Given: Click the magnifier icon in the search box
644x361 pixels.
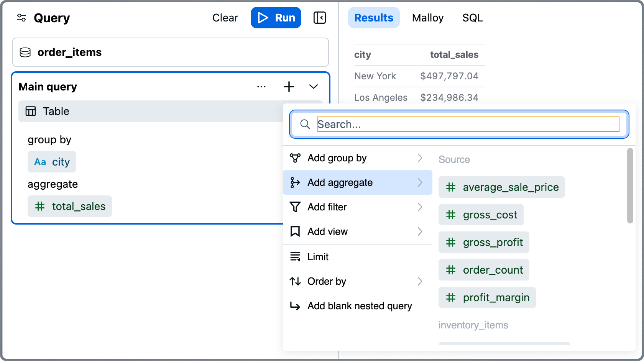Looking at the screenshot, I should point(306,124).
